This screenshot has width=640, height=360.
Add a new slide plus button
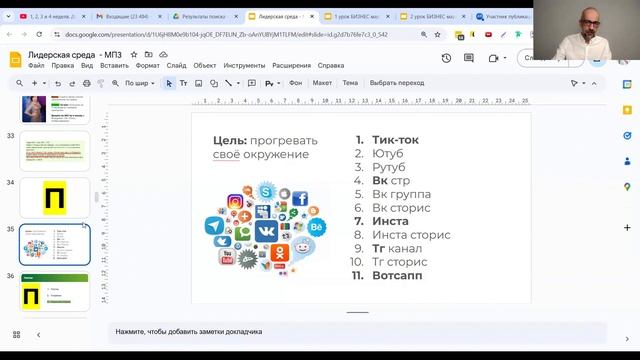(x=34, y=83)
